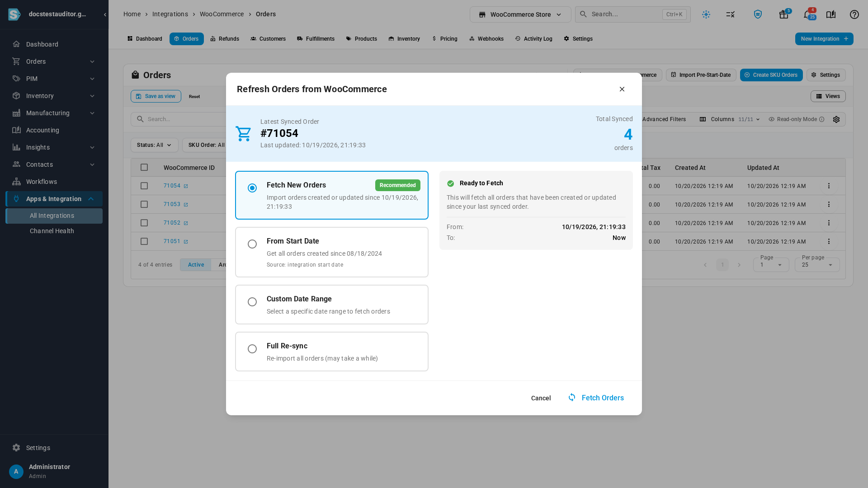This screenshot has height=488, width=868.
Task: Open Channel Health in sidebar
Action: click(x=52, y=231)
